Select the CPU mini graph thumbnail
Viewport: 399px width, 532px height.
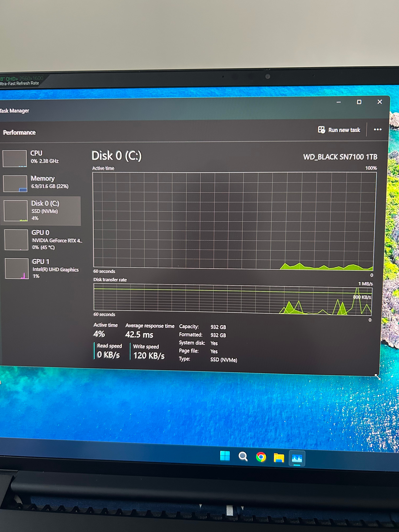coord(15,159)
